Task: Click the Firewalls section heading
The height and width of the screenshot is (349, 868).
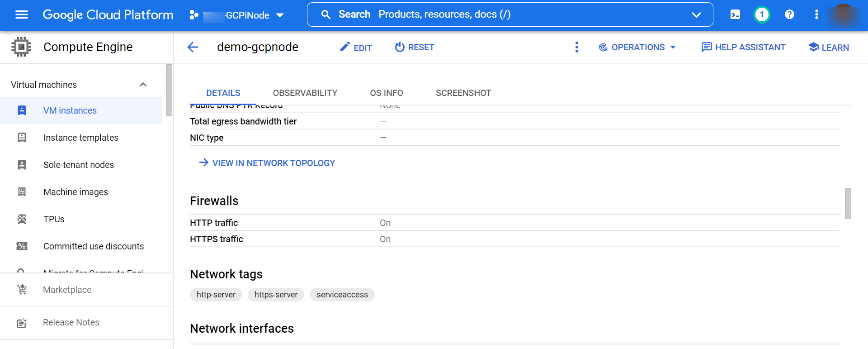Action: [x=214, y=201]
